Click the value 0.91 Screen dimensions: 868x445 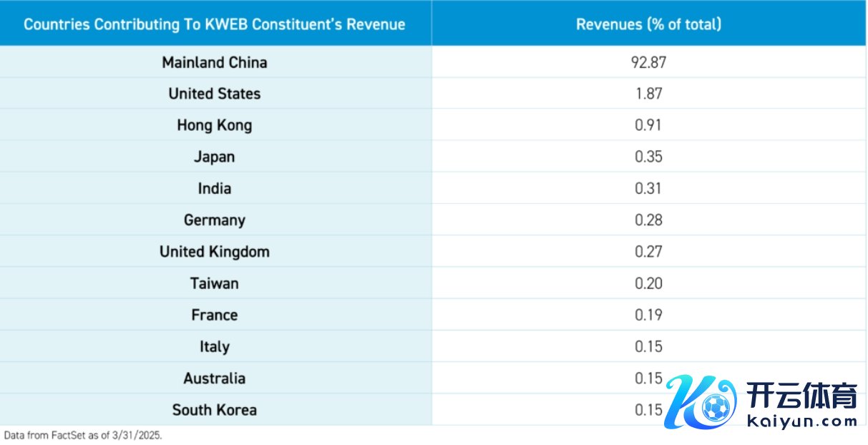click(648, 125)
